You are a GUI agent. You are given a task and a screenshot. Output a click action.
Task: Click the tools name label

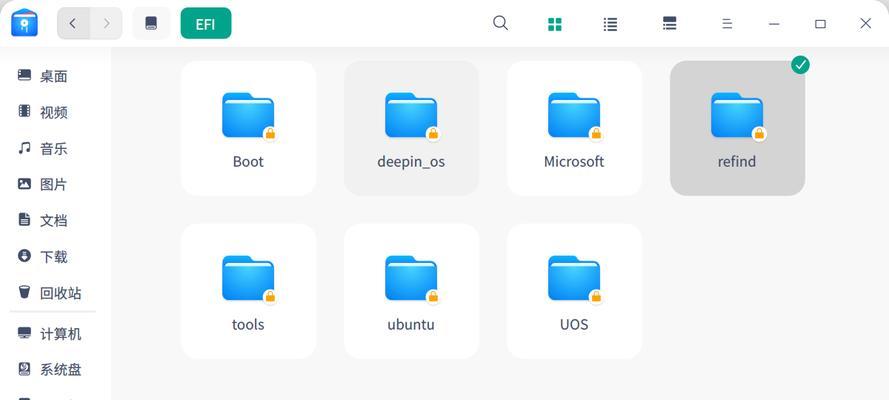[x=248, y=324]
